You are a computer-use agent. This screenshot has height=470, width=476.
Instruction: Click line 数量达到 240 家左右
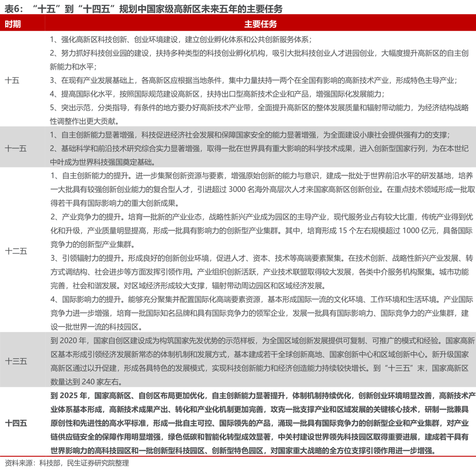click(87, 381)
